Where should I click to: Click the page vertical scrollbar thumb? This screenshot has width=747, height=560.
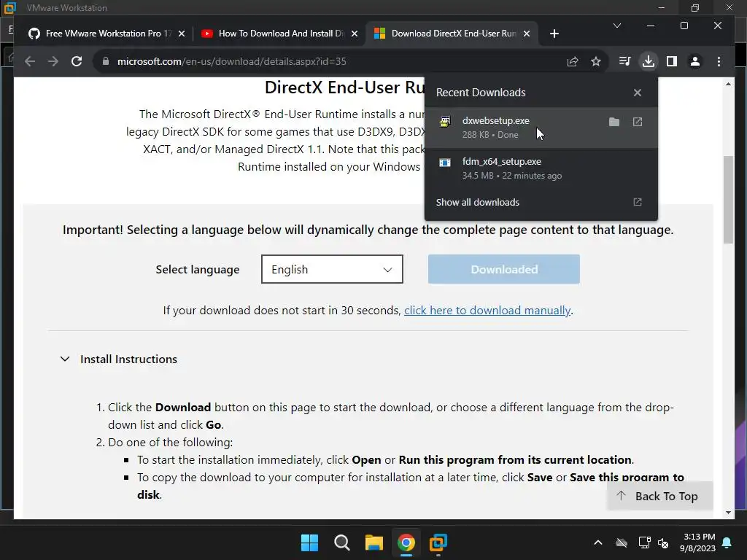(x=728, y=200)
